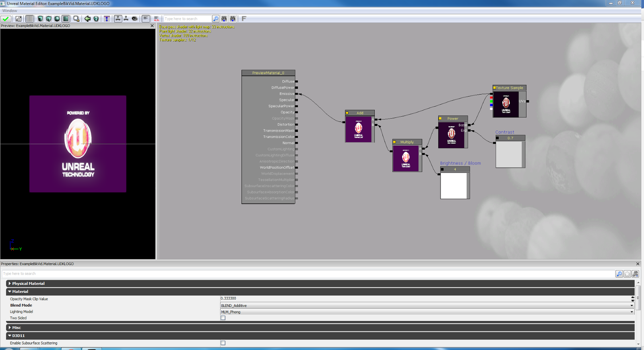Select the Power node title
The image size is (644, 350).
[453, 119]
